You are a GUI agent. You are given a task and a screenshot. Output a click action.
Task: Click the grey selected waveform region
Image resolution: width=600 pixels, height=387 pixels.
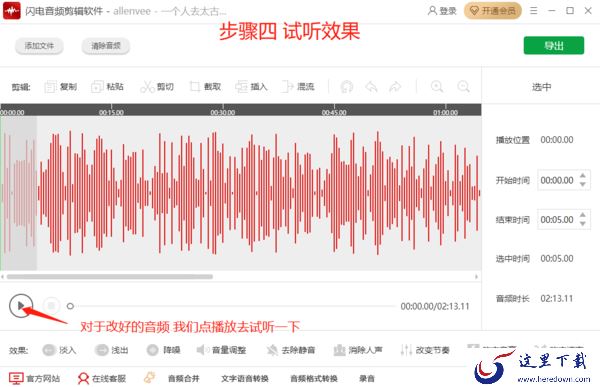pyautogui.click(x=19, y=193)
